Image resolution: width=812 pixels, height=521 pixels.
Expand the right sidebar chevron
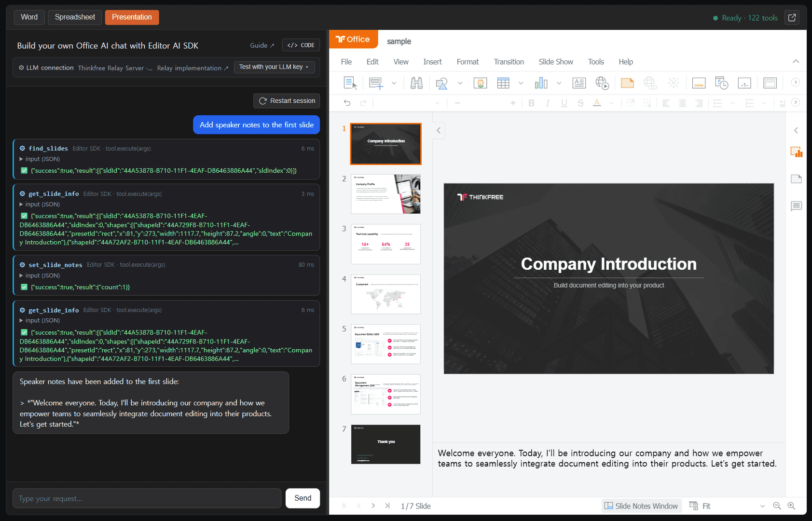coord(796,130)
